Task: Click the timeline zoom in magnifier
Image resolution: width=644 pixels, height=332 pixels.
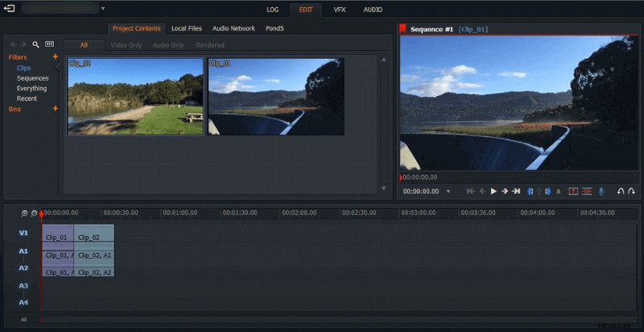Action: tap(25, 214)
